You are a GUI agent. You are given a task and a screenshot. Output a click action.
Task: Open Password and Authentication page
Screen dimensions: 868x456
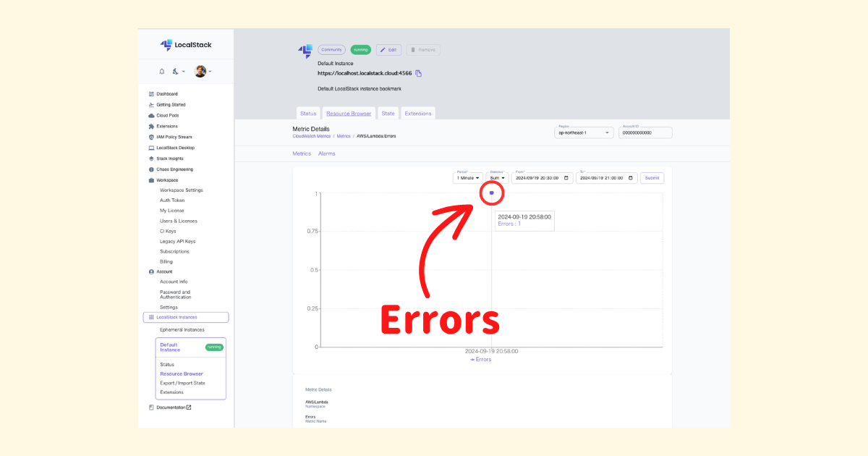(x=176, y=295)
